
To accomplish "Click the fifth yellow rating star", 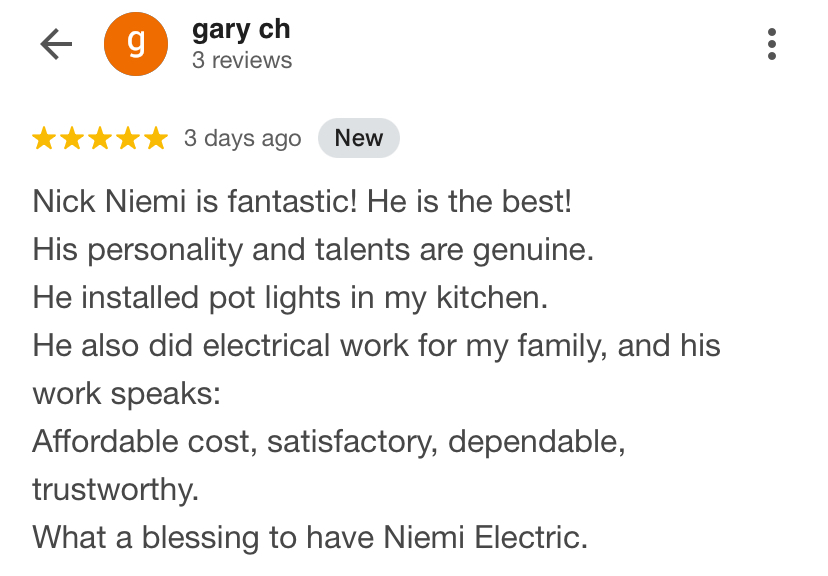I will (155, 139).
